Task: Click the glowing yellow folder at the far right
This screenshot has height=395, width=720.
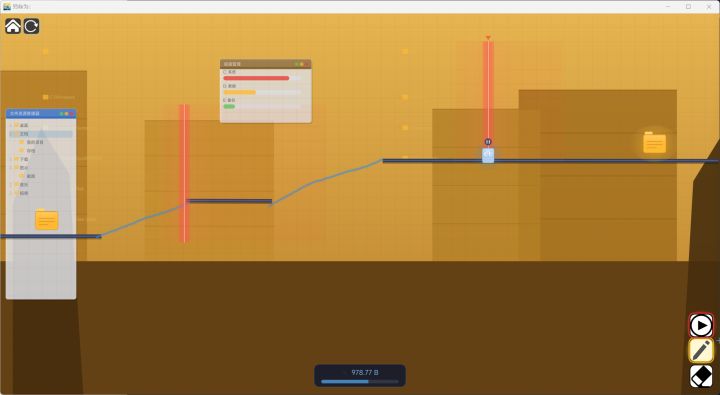Action: 654,142
